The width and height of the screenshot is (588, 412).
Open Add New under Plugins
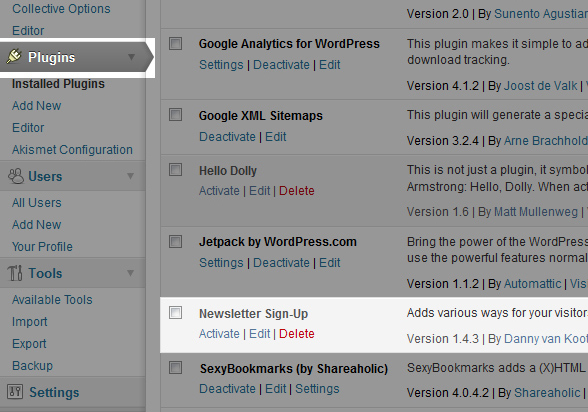click(x=36, y=106)
